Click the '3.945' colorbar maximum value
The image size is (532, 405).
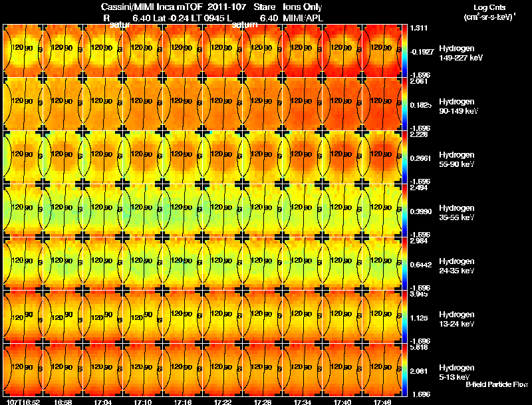click(x=419, y=294)
